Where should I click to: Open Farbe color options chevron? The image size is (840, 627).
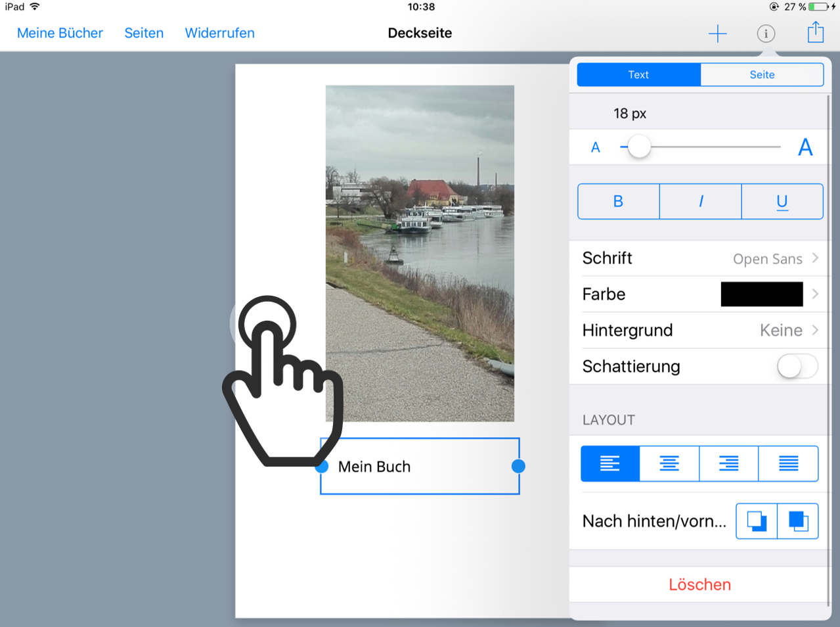coord(815,294)
